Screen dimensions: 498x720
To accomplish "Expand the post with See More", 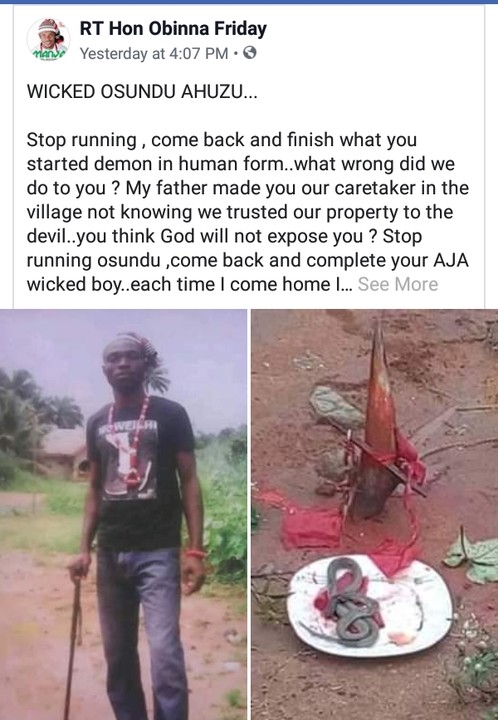I will coord(397,284).
